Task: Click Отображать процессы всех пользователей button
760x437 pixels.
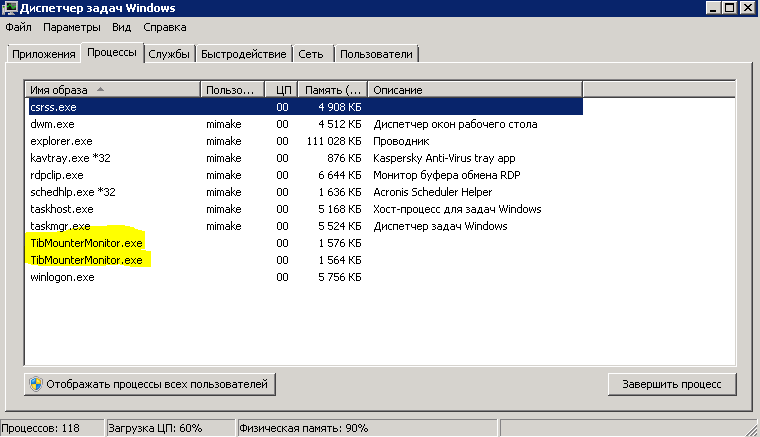Action: click(150, 384)
